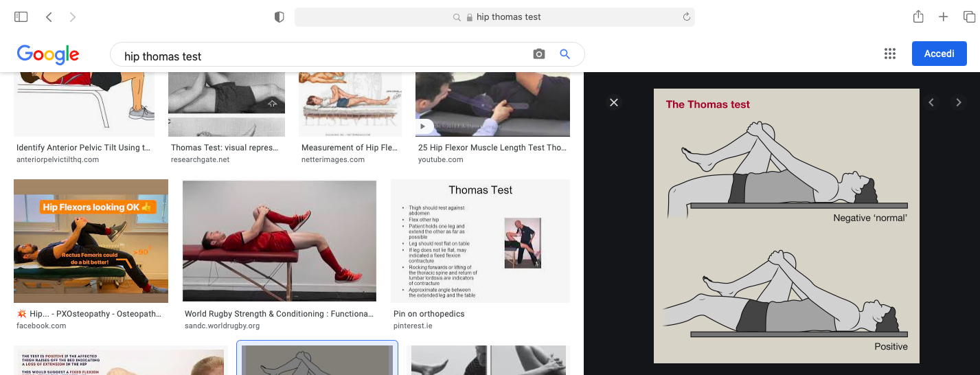
Task: Click the hip thomas test search field
Action: pos(323,56)
